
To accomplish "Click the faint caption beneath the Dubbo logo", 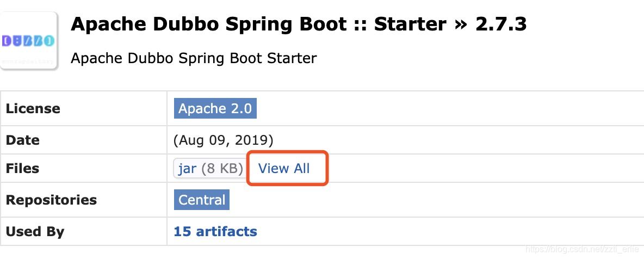I will 29,61.
